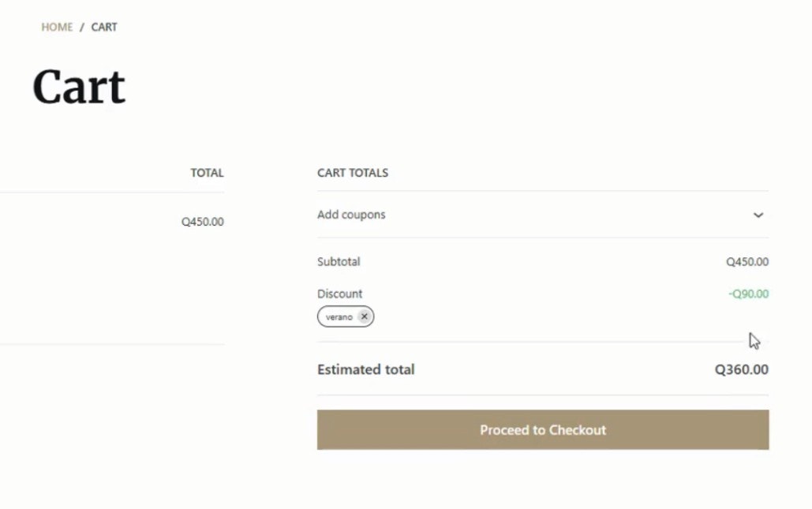The height and width of the screenshot is (509, 812).
Task: Click the Q360.00 estimated total amount
Action: click(x=741, y=369)
